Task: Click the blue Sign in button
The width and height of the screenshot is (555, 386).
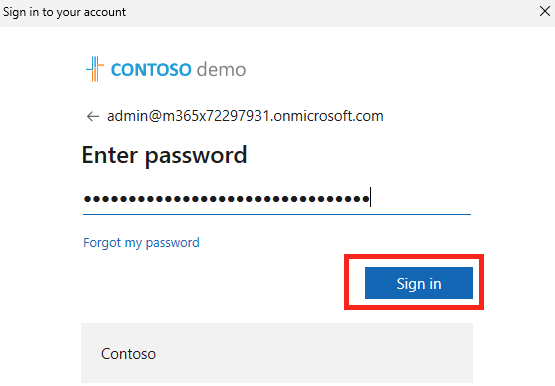Action: pos(419,283)
